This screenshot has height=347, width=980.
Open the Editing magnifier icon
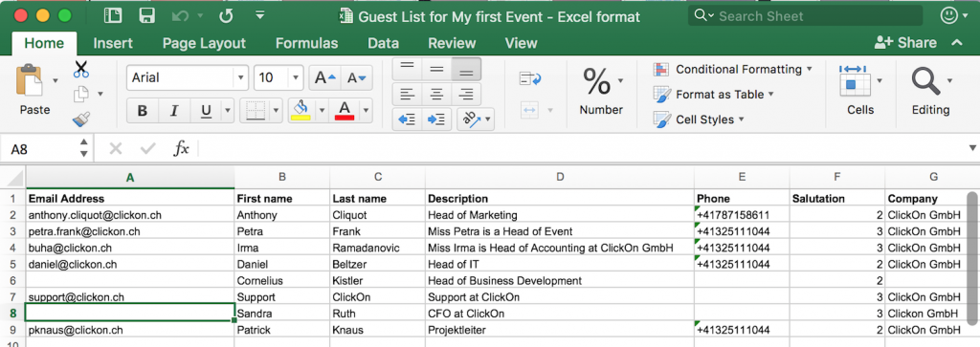(x=924, y=81)
